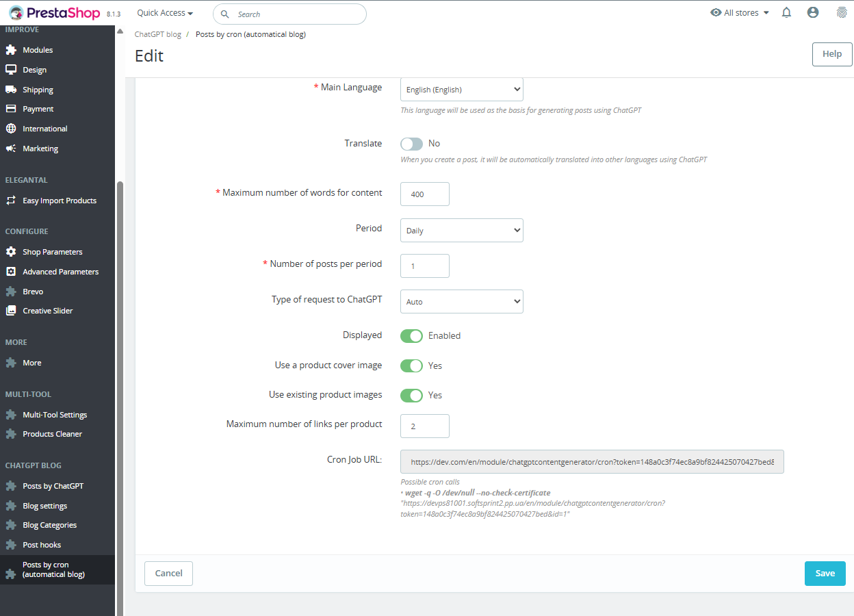Open Post hooks menu item
Viewport: 854px width, 616px height.
pos(42,545)
